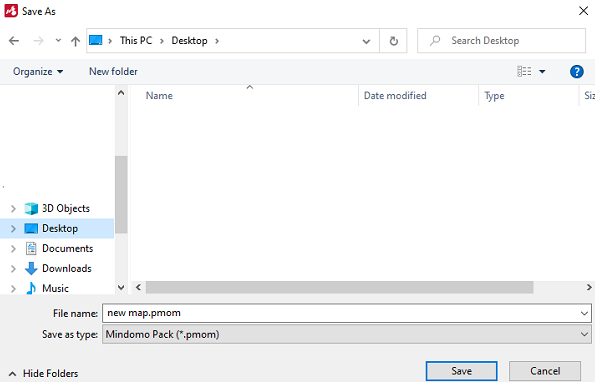Open the recent locations dropdown arrow
Screen dimensions: 595x382
point(58,40)
